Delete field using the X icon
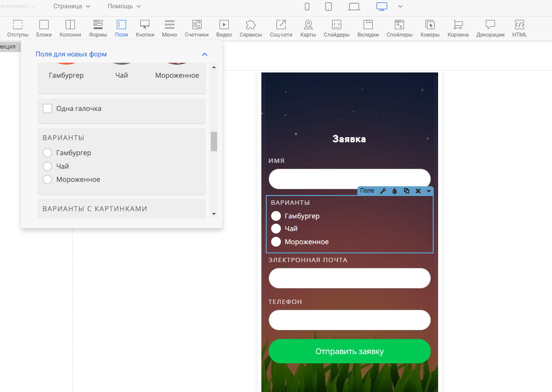The height and width of the screenshot is (392, 552). tap(418, 191)
